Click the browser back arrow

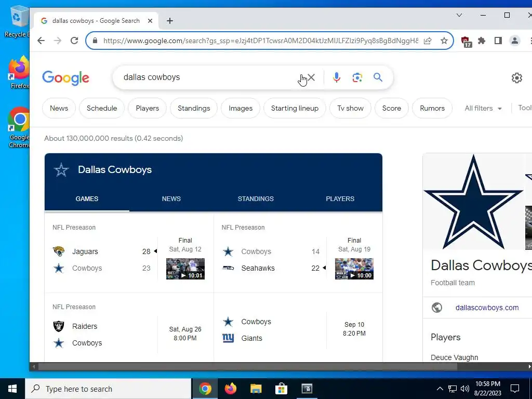(41, 41)
